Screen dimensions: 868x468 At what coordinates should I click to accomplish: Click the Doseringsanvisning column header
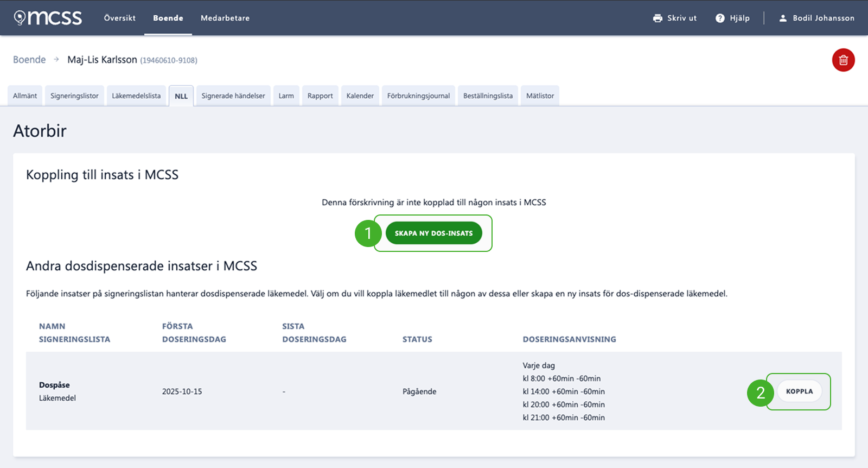point(569,339)
